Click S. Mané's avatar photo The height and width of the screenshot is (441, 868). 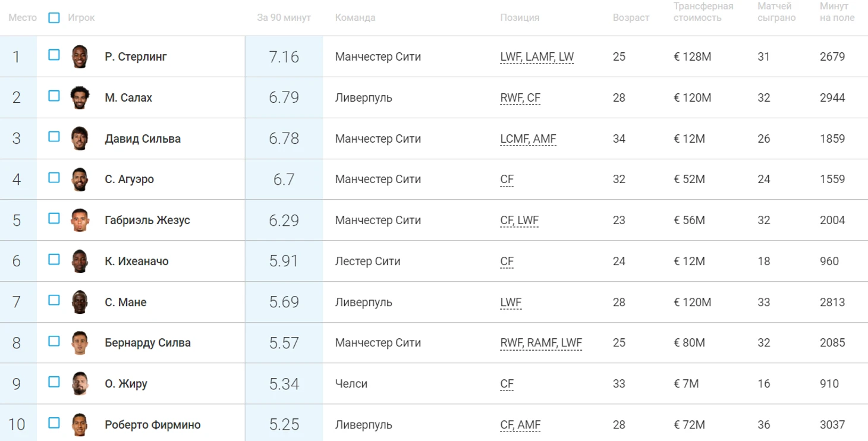coord(79,302)
